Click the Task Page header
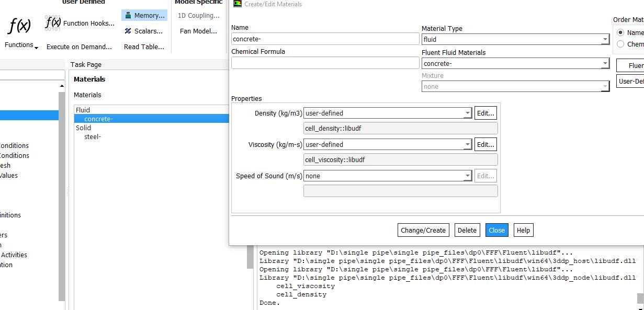The width and height of the screenshot is (644, 310). [x=86, y=64]
